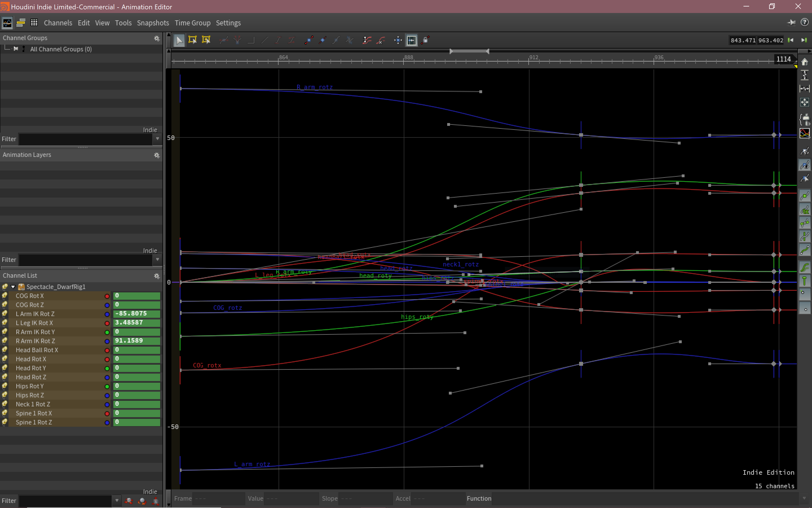Click the blue key with red tangent handles icon
This screenshot has width=812, height=508.
pyautogui.click(x=309, y=40)
